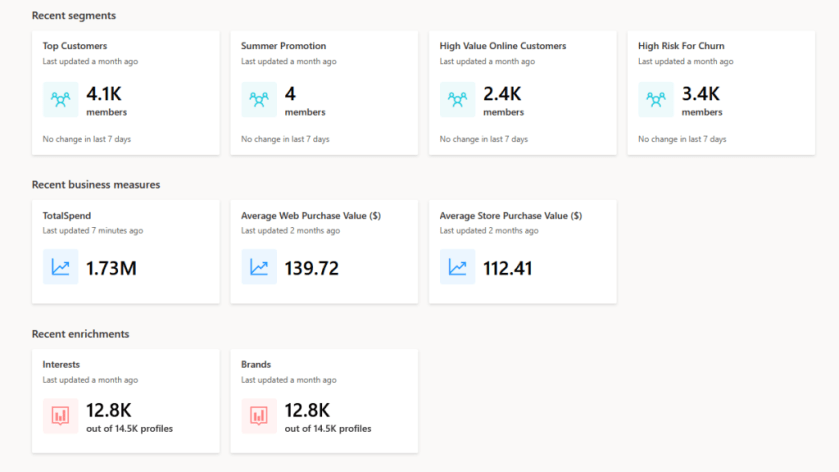The width and height of the screenshot is (839, 472).
Task: Click the TotalSpend measure chart icon
Action: [60, 267]
